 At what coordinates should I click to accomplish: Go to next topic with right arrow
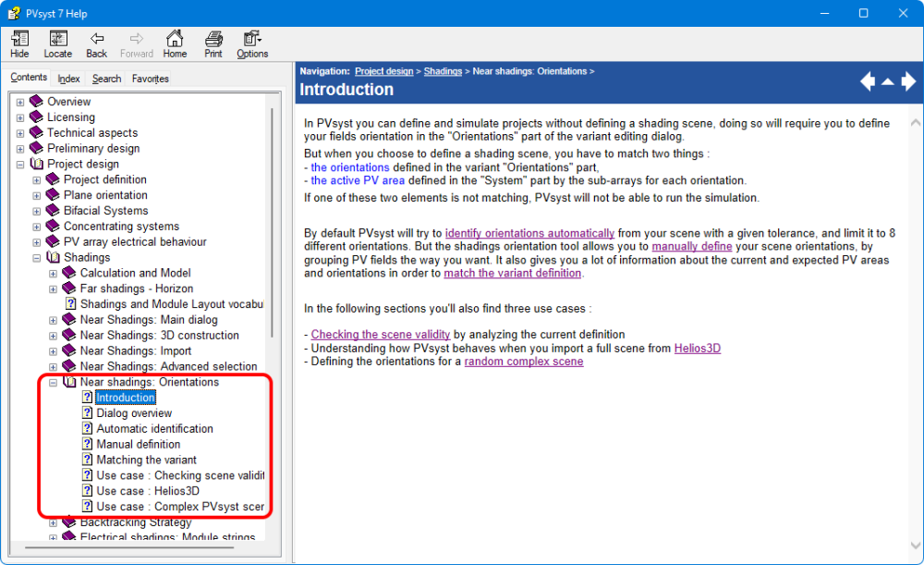[x=908, y=82]
